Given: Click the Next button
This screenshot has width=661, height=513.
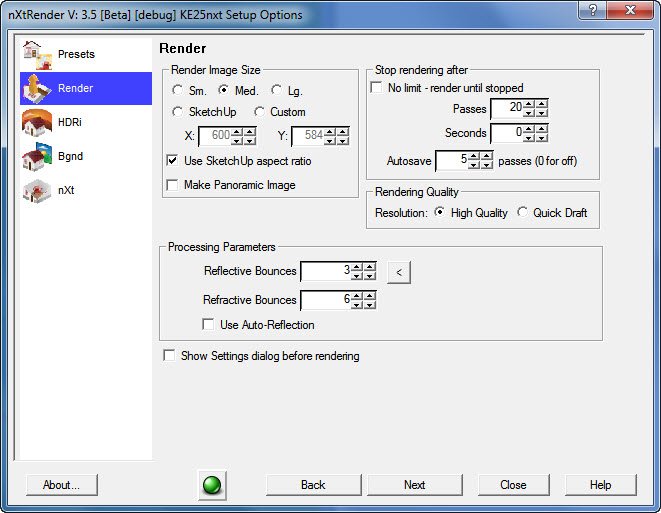Looking at the screenshot, I should click(414, 485).
